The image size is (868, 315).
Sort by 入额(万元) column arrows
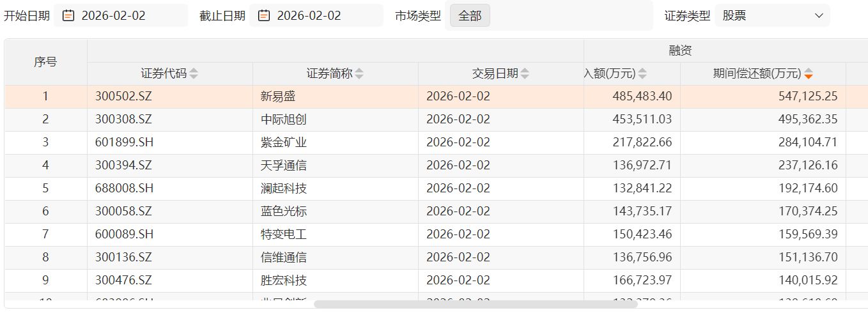coord(643,74)
